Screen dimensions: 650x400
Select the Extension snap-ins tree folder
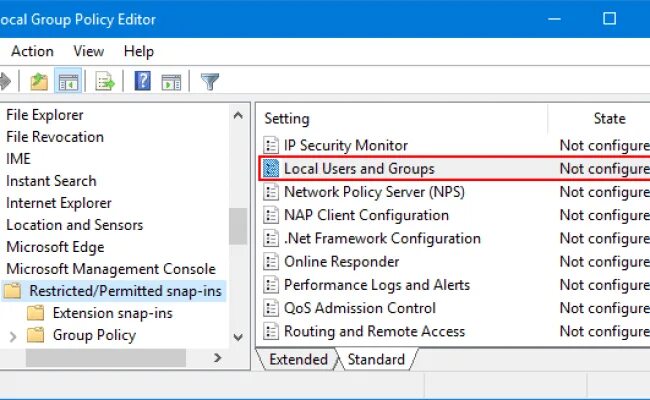(x=112, y=313)
